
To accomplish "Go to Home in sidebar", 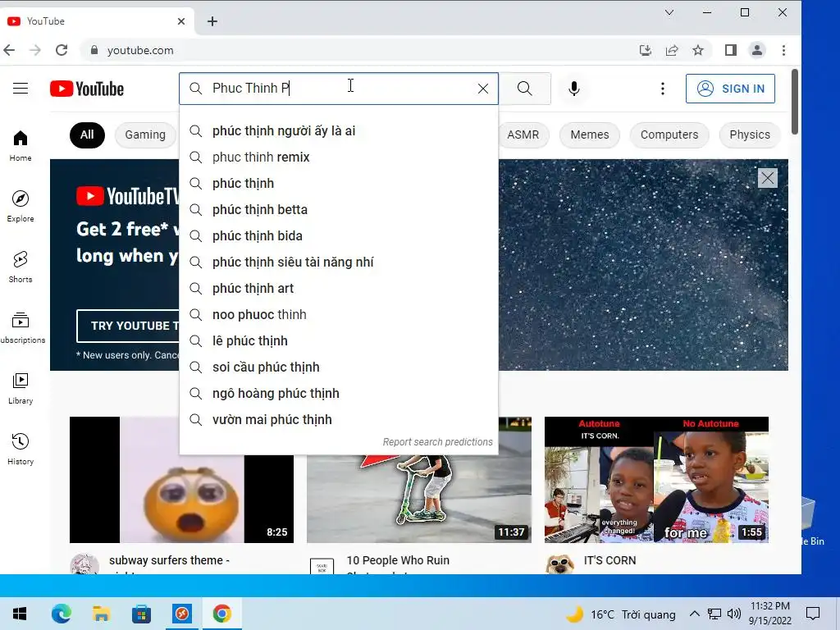I will coord(21,146).
